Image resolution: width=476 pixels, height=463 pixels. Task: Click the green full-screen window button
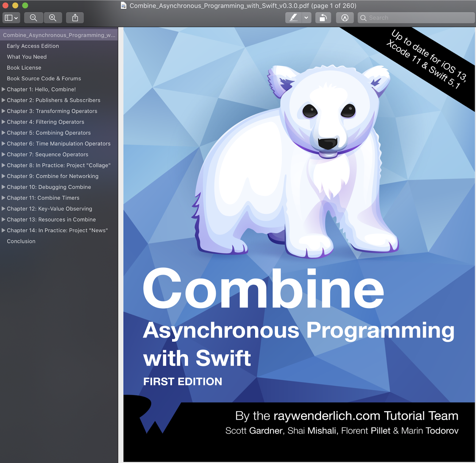tap(25, 5)
